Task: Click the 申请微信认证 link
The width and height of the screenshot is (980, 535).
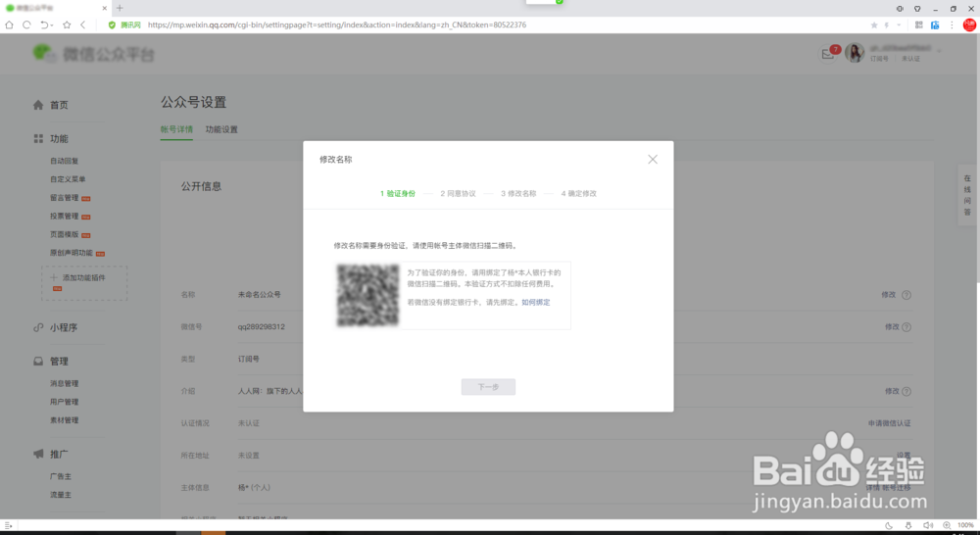Action: (x=890, y=423)
